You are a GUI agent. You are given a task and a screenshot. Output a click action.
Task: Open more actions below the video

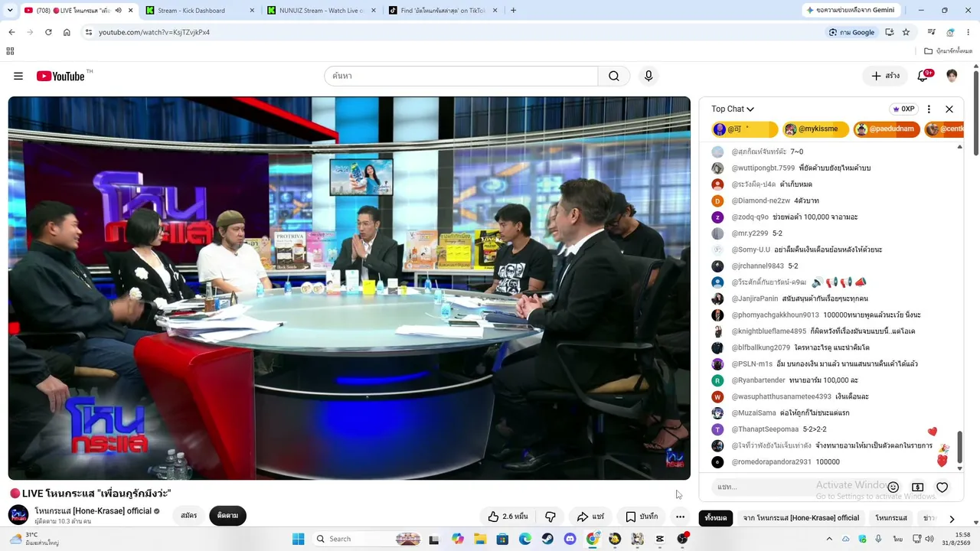coord(680,517)
